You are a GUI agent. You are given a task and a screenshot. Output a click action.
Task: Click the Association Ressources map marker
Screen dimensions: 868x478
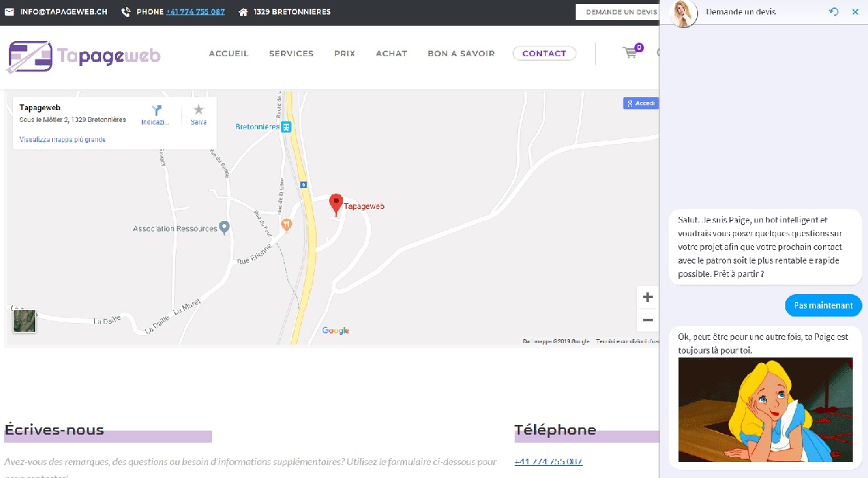[224, 227]
